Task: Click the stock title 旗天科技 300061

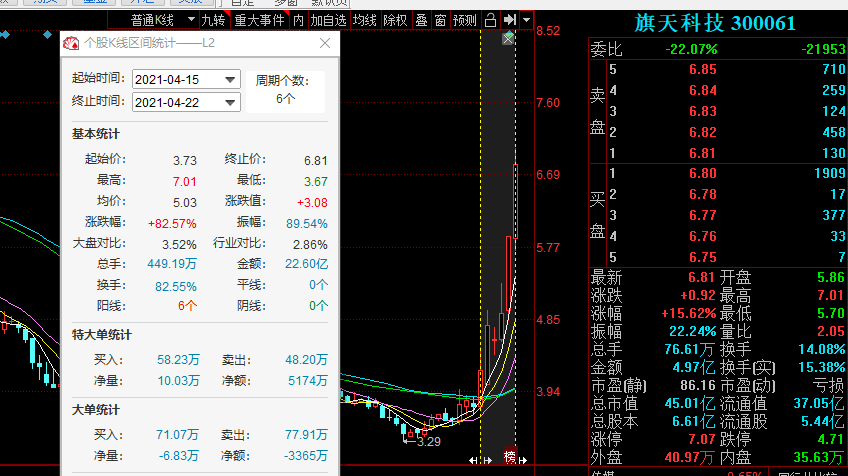Action: coord(715,23)
